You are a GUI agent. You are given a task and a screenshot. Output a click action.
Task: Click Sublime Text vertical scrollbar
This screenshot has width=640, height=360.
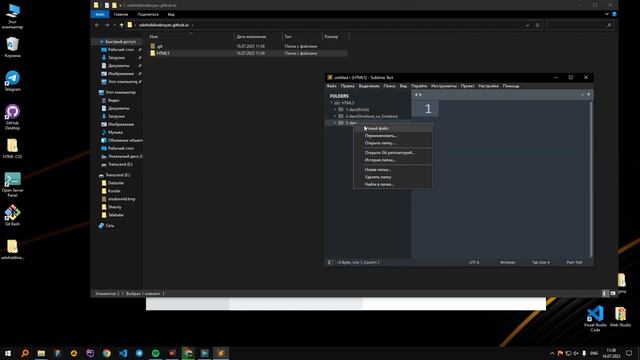tap(591, 179)
